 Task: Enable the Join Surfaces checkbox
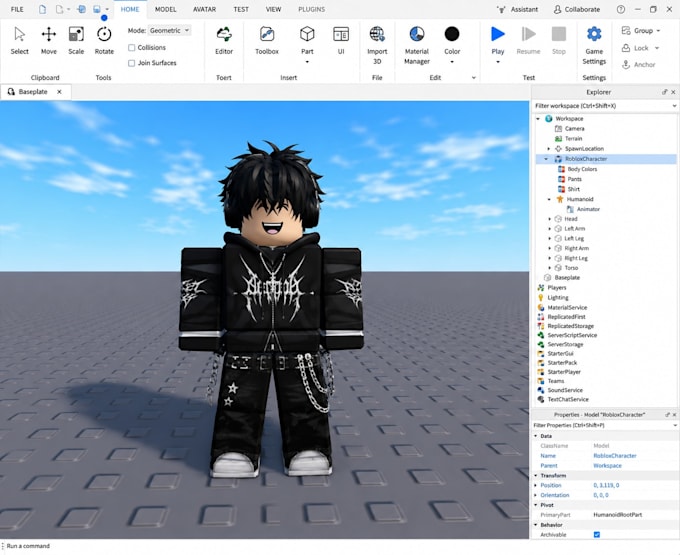(x=131, y=63)
